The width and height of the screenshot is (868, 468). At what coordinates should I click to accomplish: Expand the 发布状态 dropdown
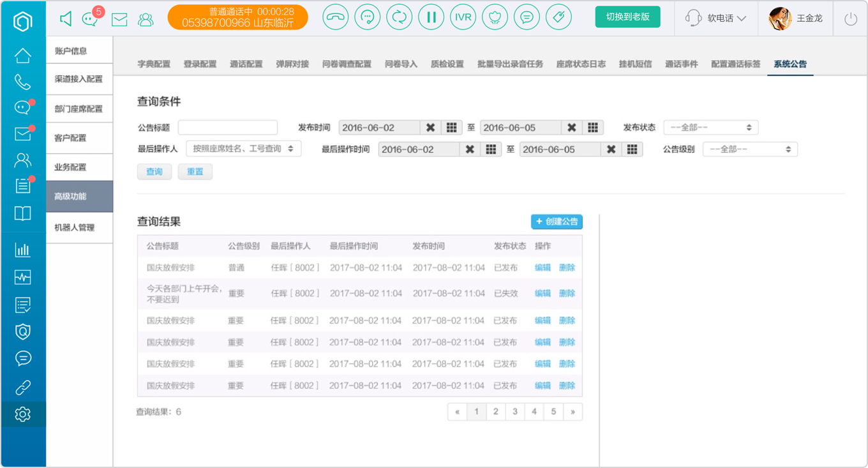point(711,128)
